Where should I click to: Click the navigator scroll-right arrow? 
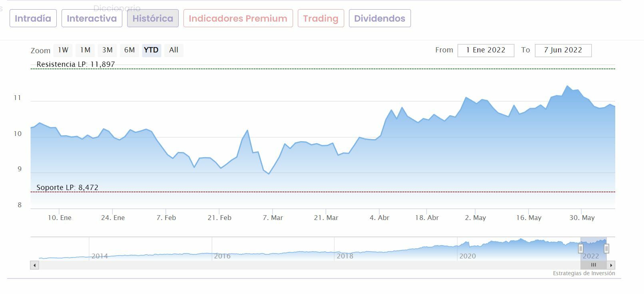point(611,265)
